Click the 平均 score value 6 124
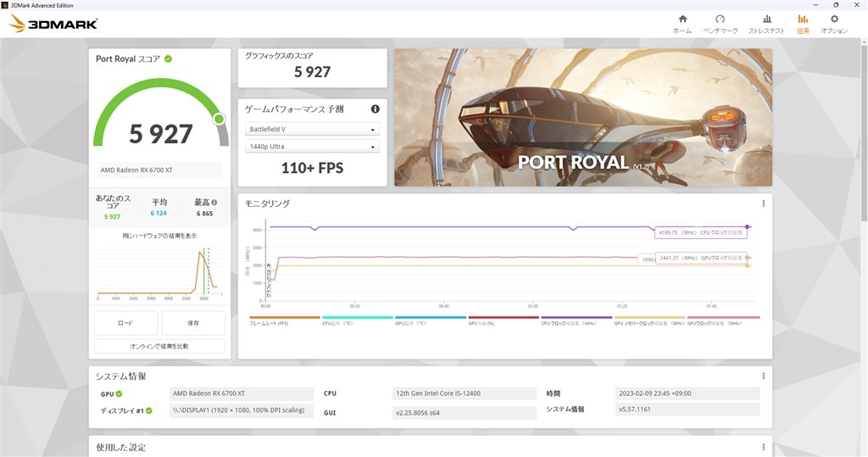The height and width of the screenshot is (457, 868). (x=159, y=214)
